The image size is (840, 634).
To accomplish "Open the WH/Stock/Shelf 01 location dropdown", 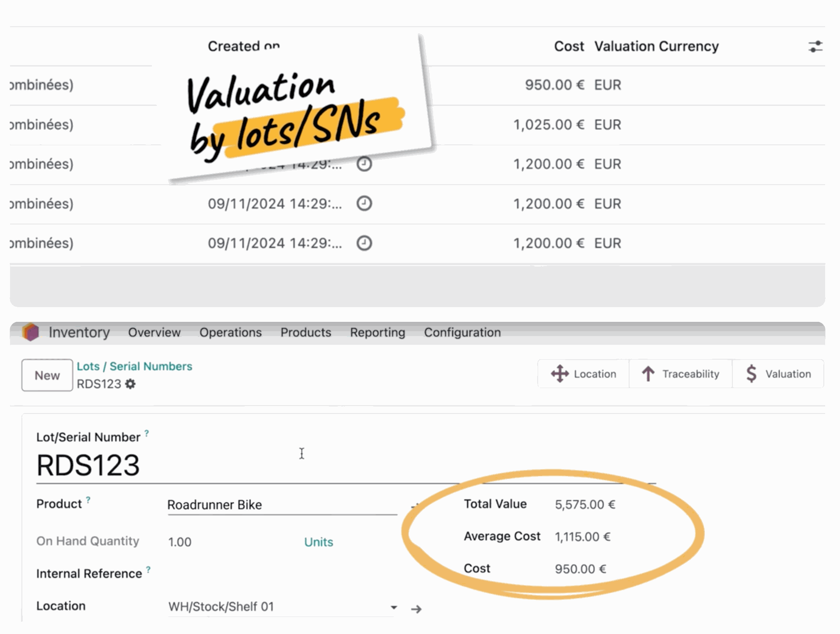I will point(393,607).
